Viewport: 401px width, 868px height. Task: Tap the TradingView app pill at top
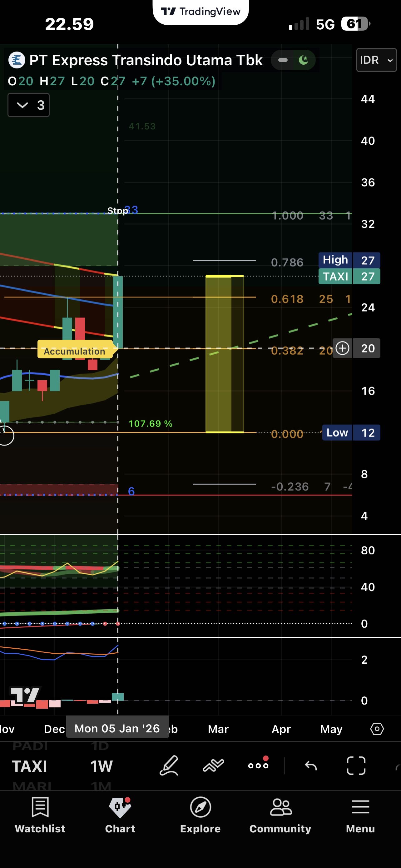[x=201, y=12]
